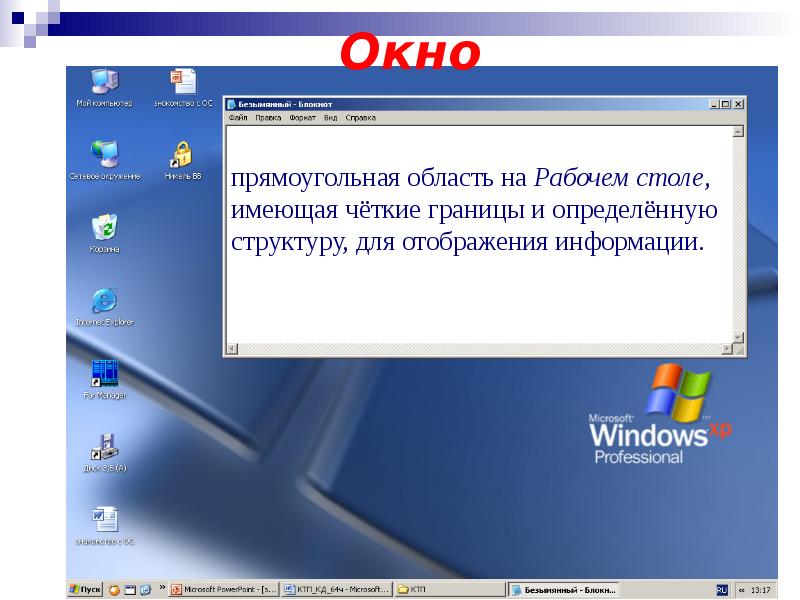Open the Формат menu in Notepad
The image size is (800, 600).
tap(302, 117)
